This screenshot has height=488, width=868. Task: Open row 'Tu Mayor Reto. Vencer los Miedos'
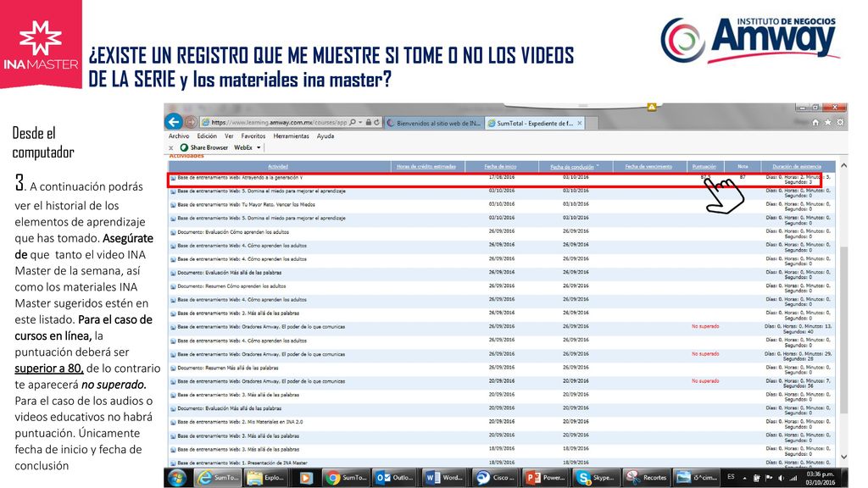247,205
